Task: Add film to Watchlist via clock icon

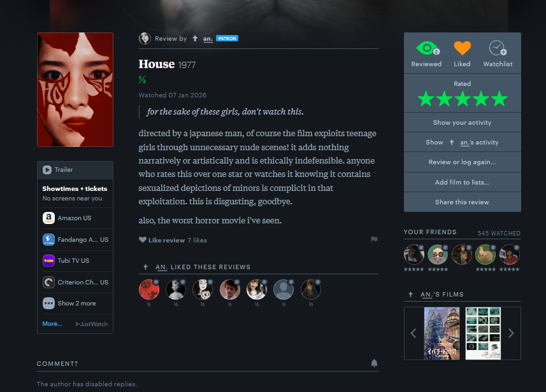Action: 498,48
